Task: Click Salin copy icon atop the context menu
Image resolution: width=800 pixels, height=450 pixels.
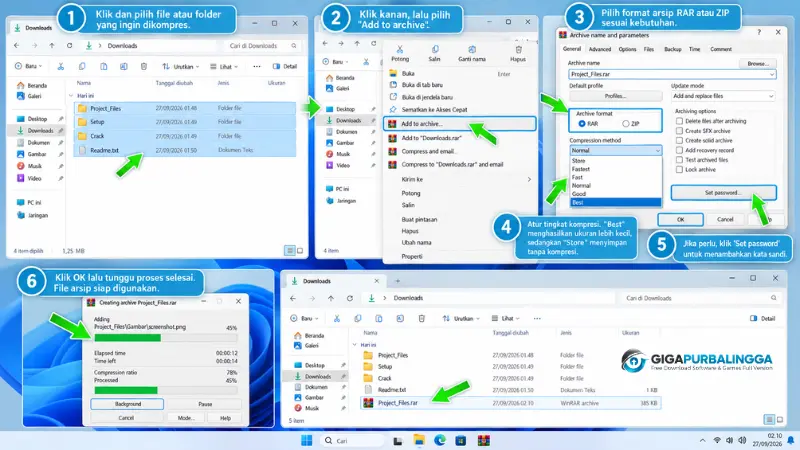Action: tap(435, 49)
